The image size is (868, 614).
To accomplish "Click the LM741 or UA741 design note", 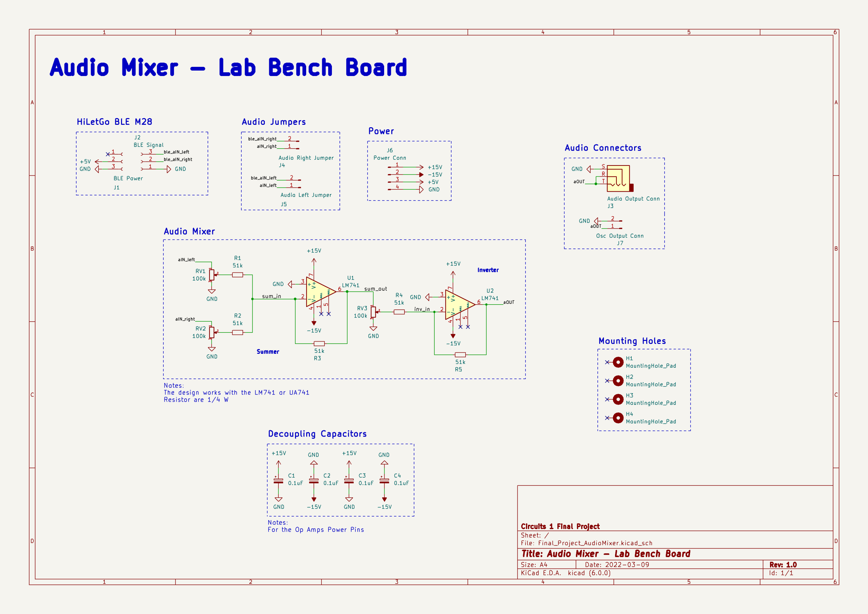I will (x=236, y=393).
